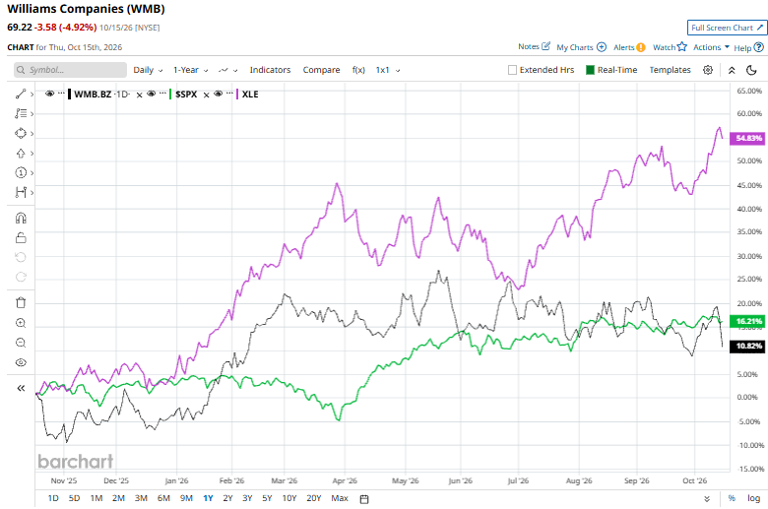
Task: Switch to dark mode with moon icon
Action: tap(751, 71)
